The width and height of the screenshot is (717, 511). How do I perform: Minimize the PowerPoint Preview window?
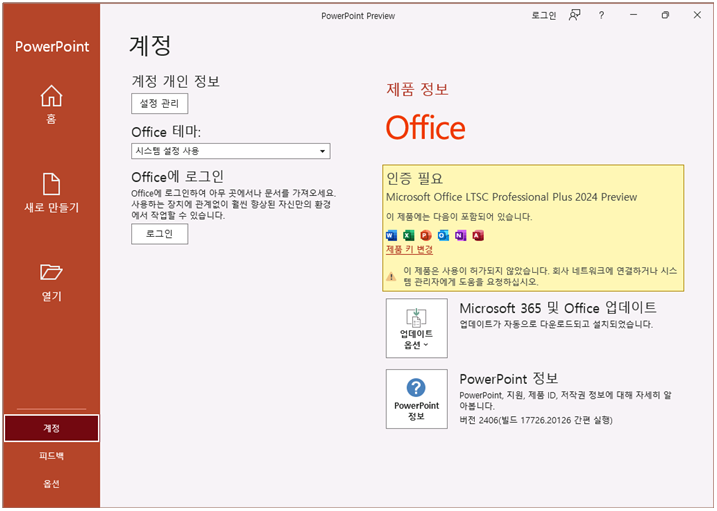point(633,15)
